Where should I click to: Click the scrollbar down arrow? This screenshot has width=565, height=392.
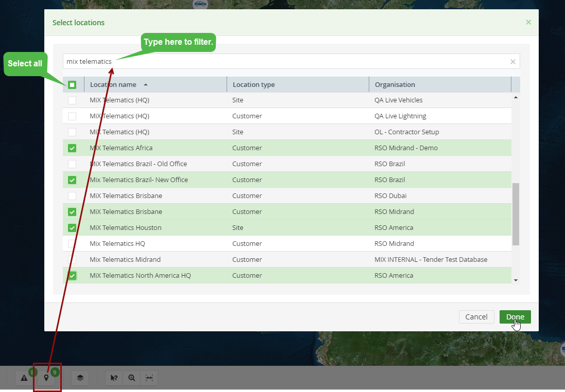coord(516,280)
